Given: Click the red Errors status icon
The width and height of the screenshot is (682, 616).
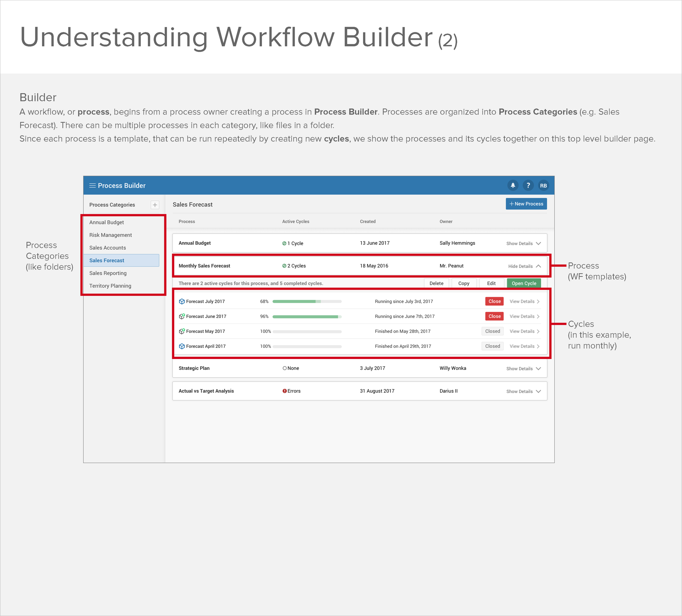Looking at the screenshot, I should [285, 391].
